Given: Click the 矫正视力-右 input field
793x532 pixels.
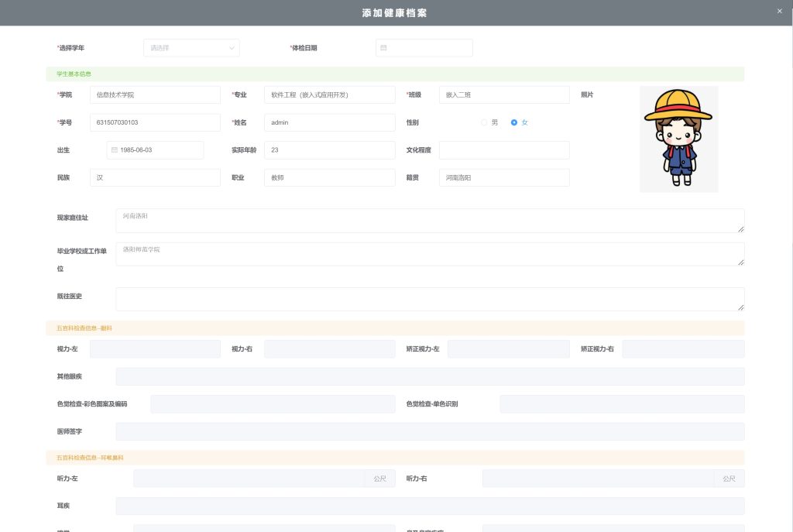Looking at the screenshot, I should 683,349.
